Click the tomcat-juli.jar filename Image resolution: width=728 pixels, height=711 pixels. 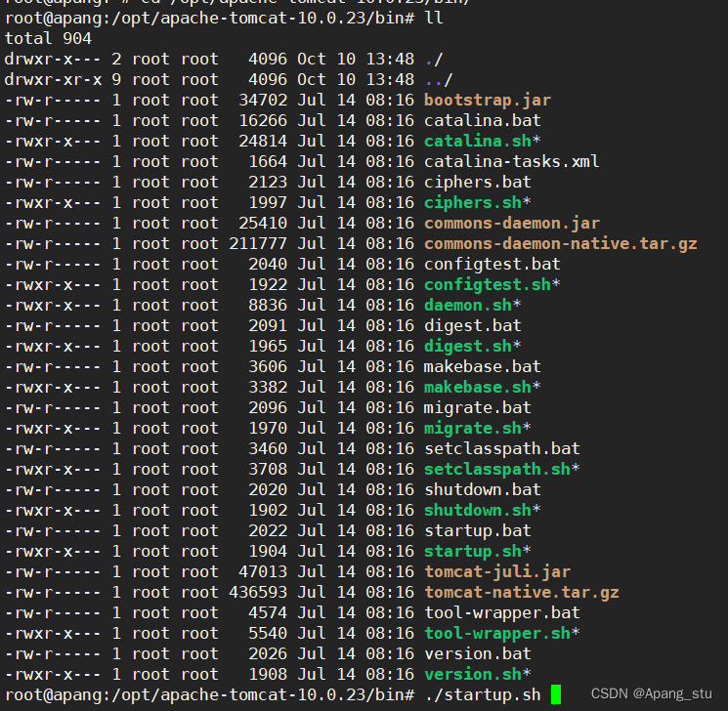point(497,571)
